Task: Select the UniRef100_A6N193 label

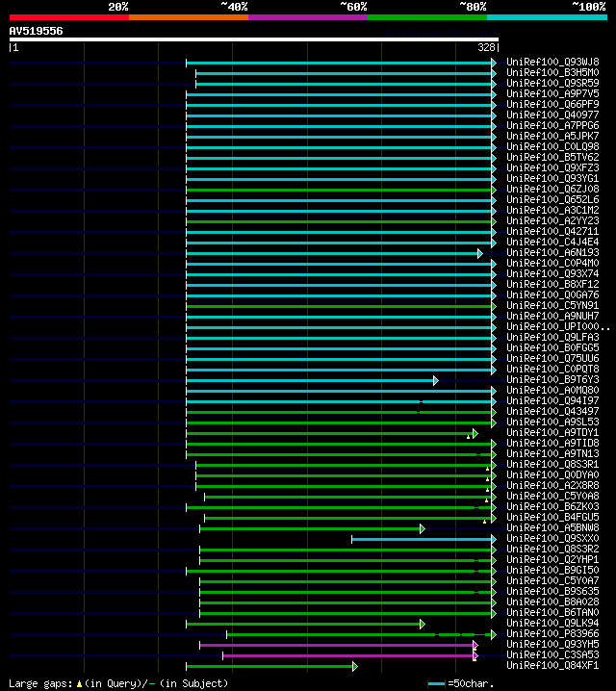Action: pos(552,252)
